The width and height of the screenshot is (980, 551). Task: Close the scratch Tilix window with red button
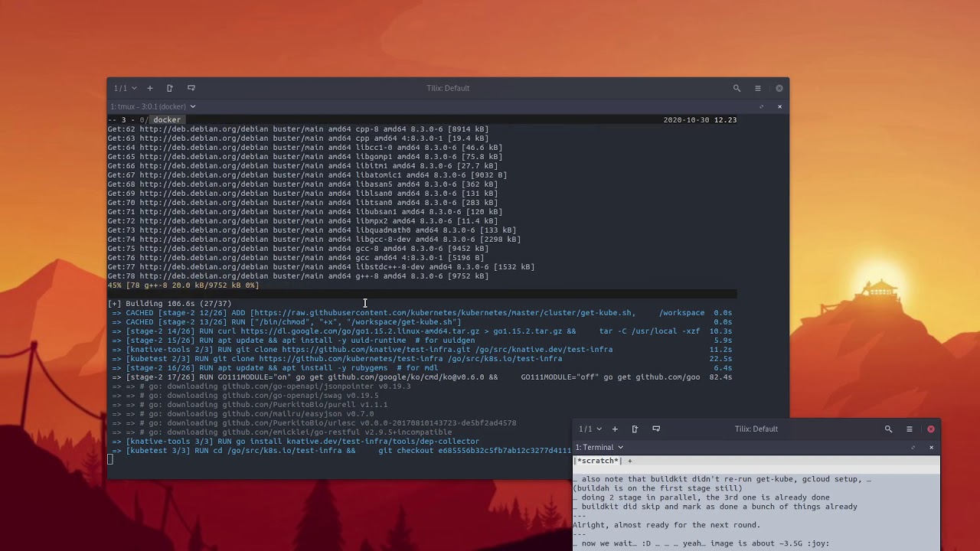point(931,429)
